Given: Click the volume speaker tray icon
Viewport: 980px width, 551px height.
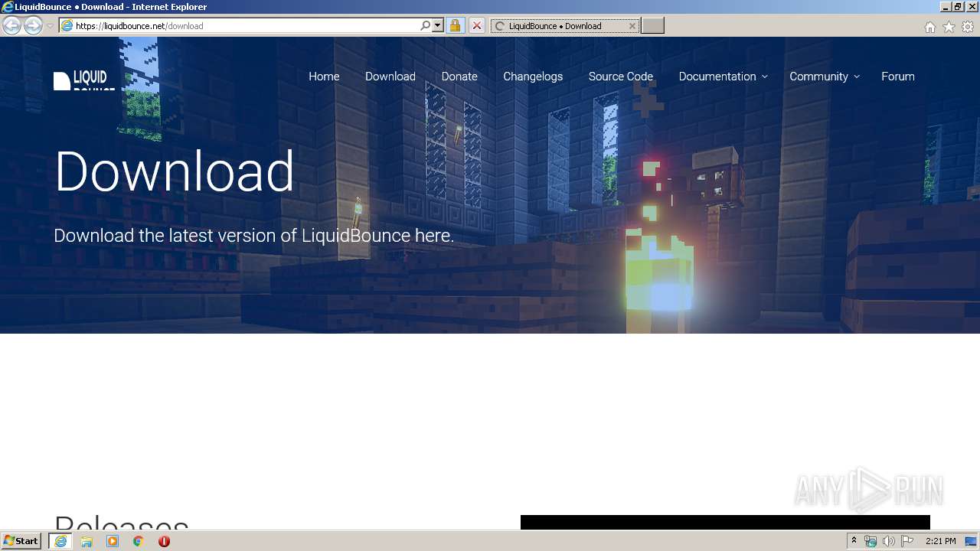Looking at the screenshot, I should pyautogui.click(x=889, y=541).
